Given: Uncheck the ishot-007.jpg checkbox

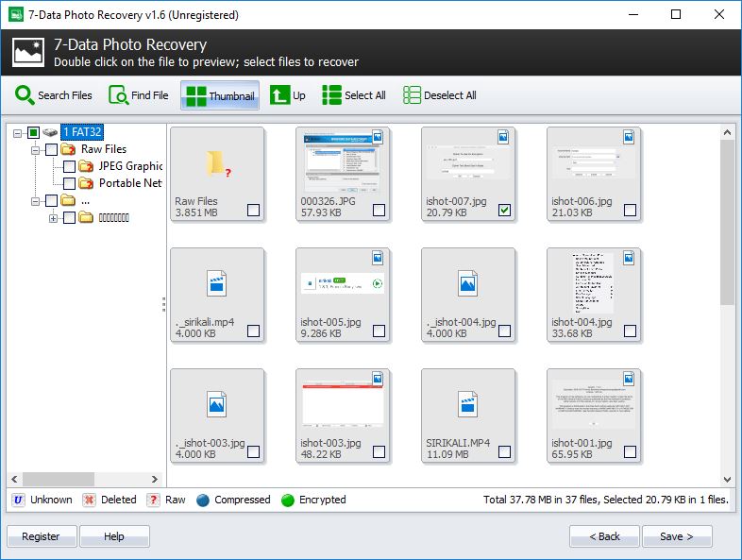Looking at the screenshot, I should 504,210.
